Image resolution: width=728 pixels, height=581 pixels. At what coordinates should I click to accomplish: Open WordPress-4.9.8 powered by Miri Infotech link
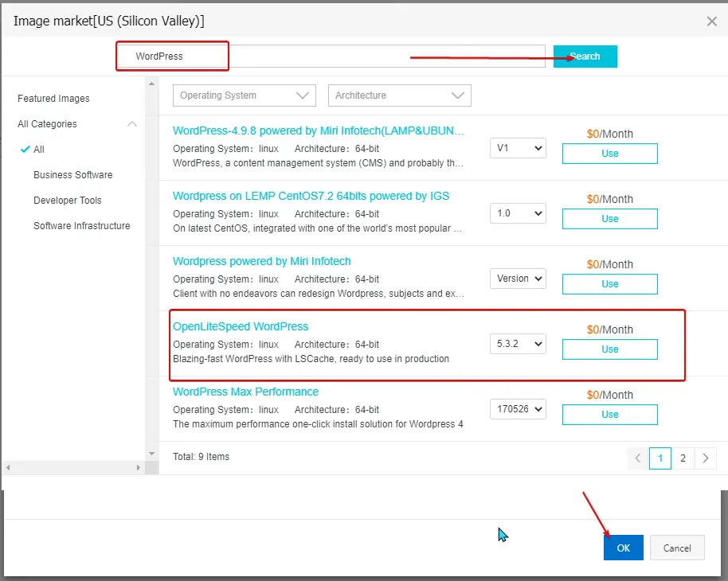[x=319, y=131]
